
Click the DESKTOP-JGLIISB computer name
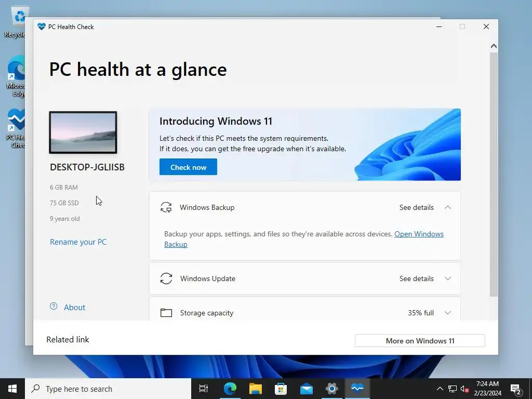click(87, 167)
